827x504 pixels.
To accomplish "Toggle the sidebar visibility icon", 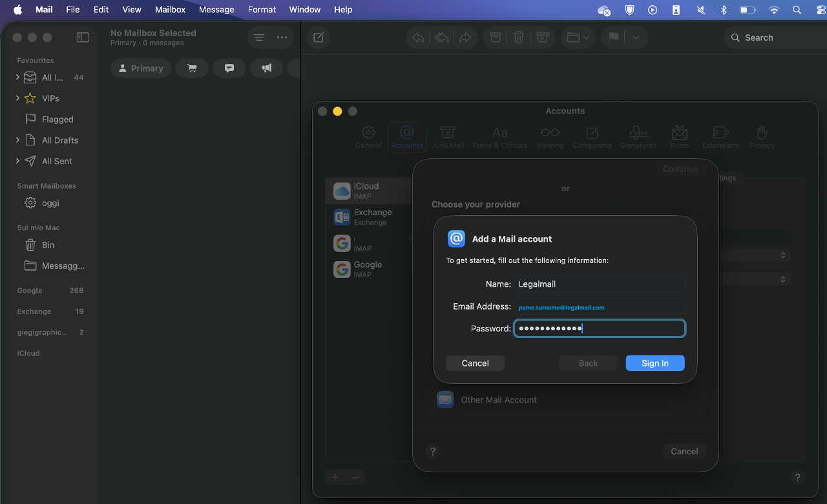I will coord(83,37).
